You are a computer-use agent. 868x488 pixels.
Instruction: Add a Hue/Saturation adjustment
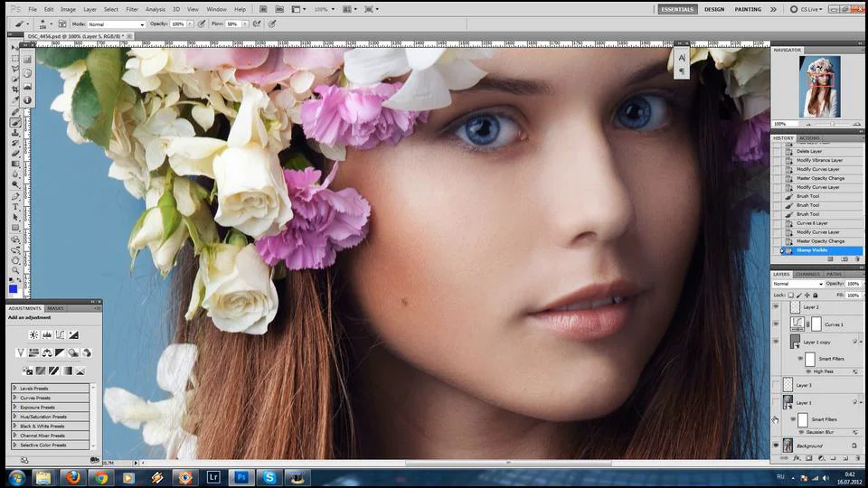click(x=33, y=352)
